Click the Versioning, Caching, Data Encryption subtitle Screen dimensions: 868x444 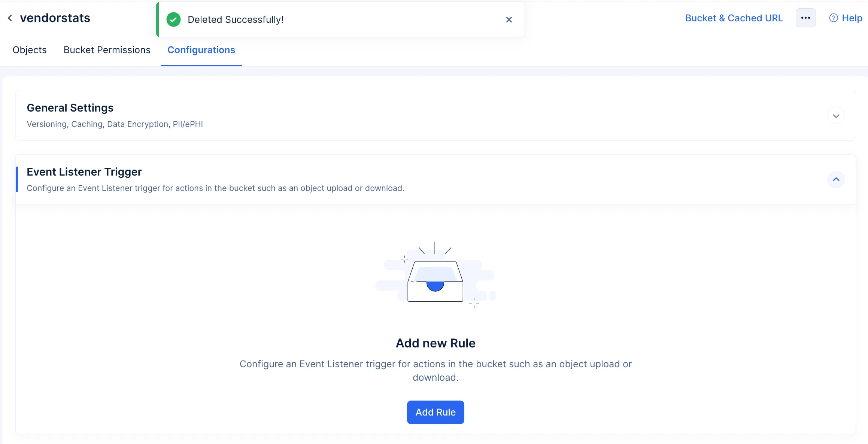(115, 124)
